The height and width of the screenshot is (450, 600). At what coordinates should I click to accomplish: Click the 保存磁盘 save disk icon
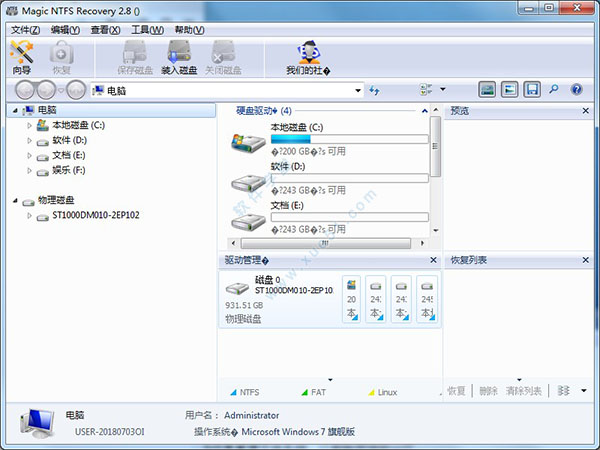135,58
